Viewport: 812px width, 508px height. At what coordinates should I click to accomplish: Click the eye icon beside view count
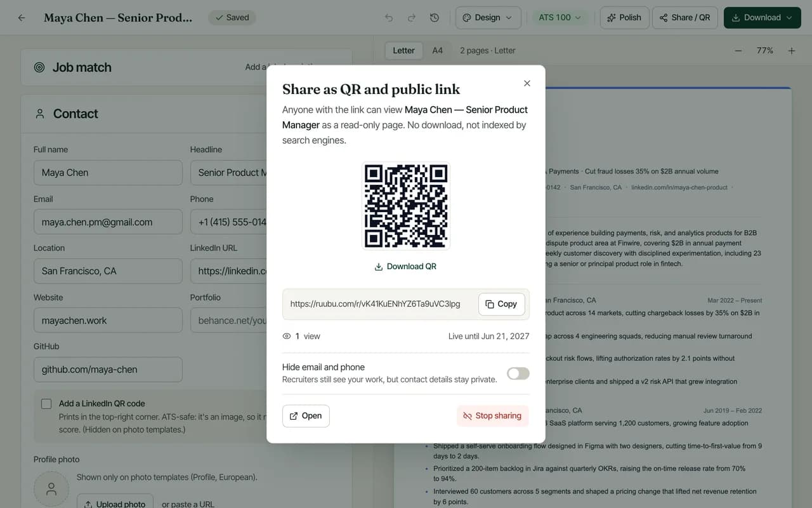click(x=287, y=337)
